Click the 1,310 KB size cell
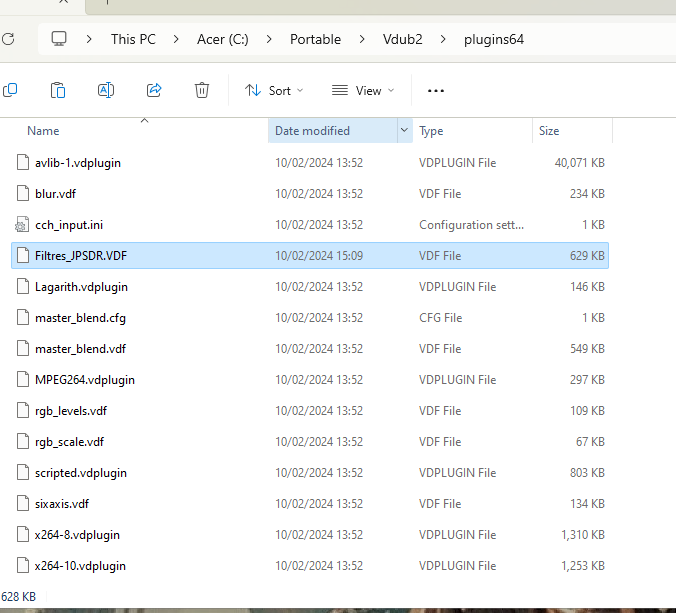676x613 pixels. coord(582,535)
